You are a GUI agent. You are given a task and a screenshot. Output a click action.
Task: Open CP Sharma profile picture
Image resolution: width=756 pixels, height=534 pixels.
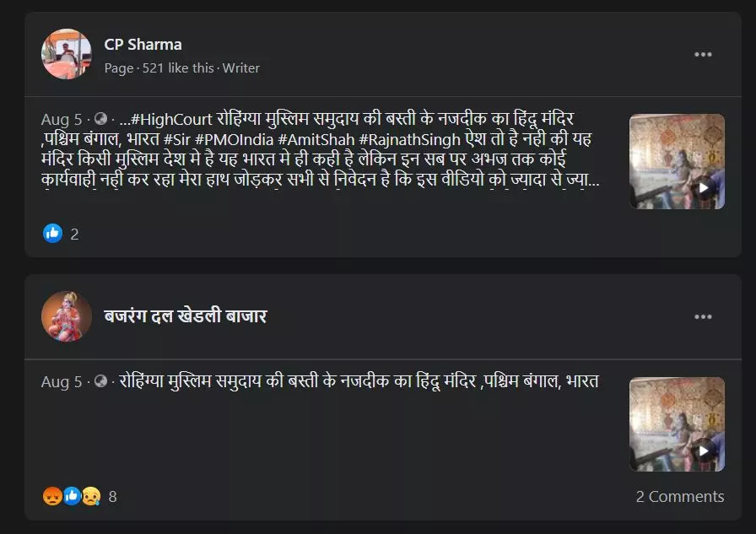[67, 54]
